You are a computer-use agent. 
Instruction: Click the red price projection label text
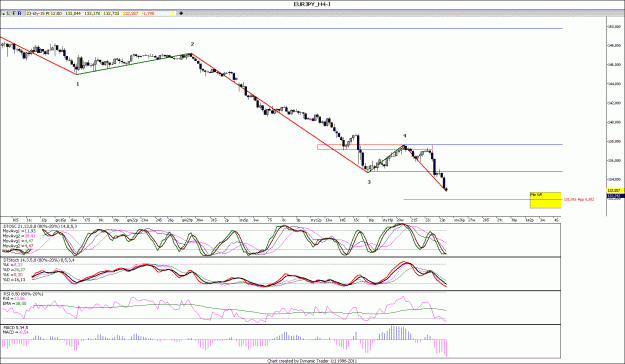click(x=579, y=199)
